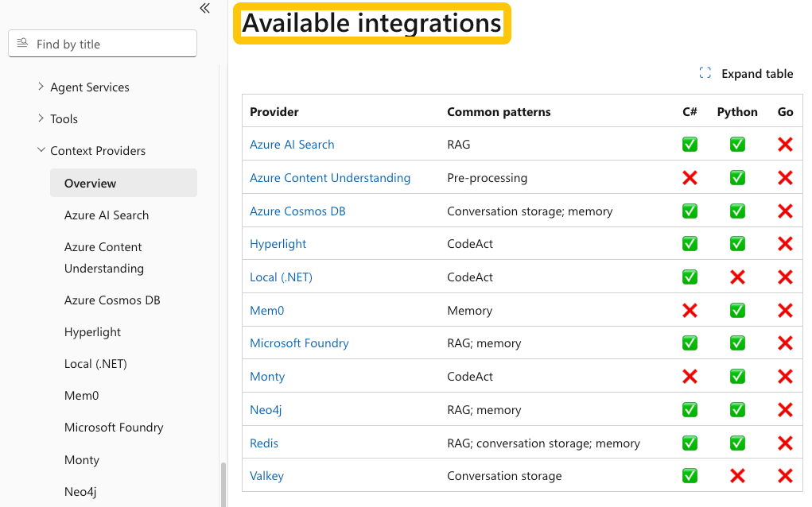Image resolution: width=812 pixels, height=507 pixels.
Task: Follow the Azure AI Search table link
Action: [x=292, y=145]
